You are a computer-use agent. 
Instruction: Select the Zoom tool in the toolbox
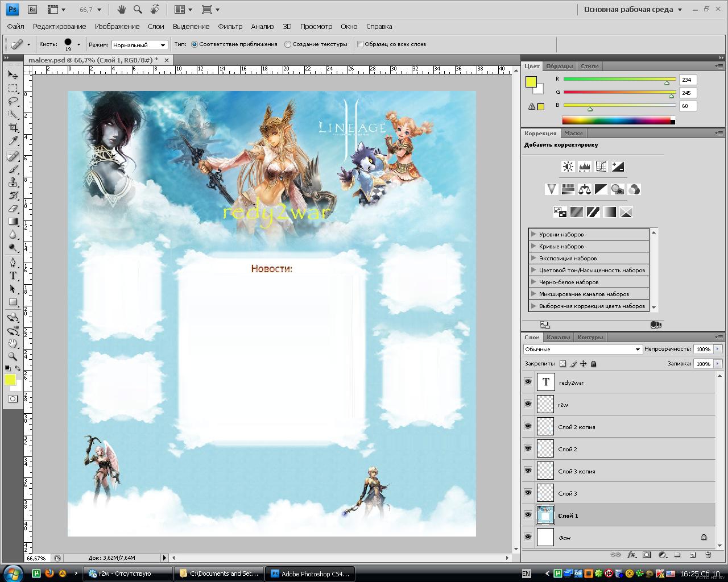point(13,356)
